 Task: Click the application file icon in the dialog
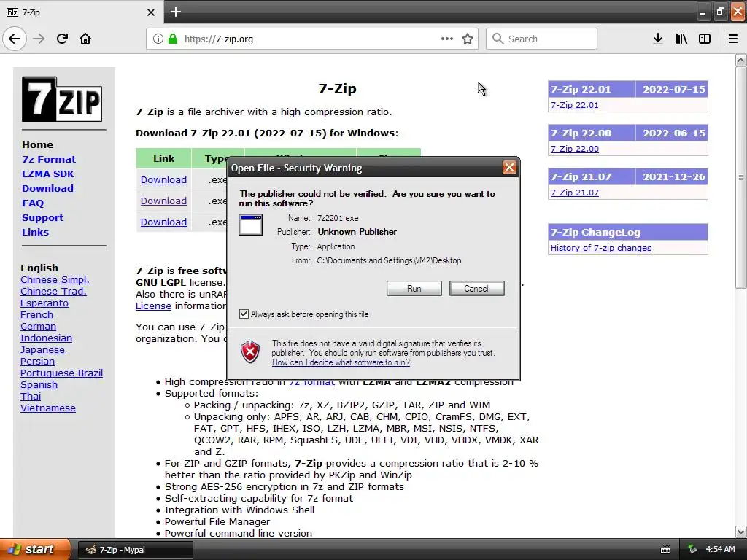[251, 225]
